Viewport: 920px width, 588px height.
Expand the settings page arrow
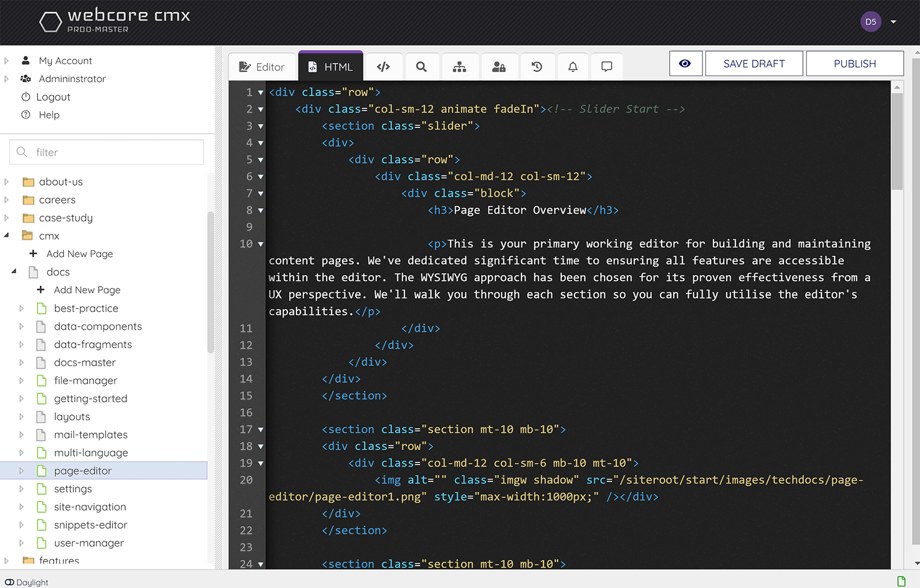coord(21,489)
